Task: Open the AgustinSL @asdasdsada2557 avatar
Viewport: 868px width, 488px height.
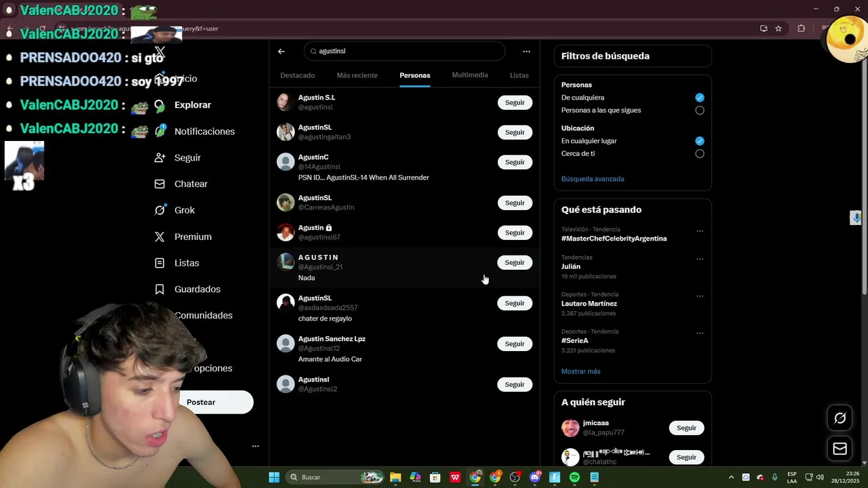Action: coord(285,303)
